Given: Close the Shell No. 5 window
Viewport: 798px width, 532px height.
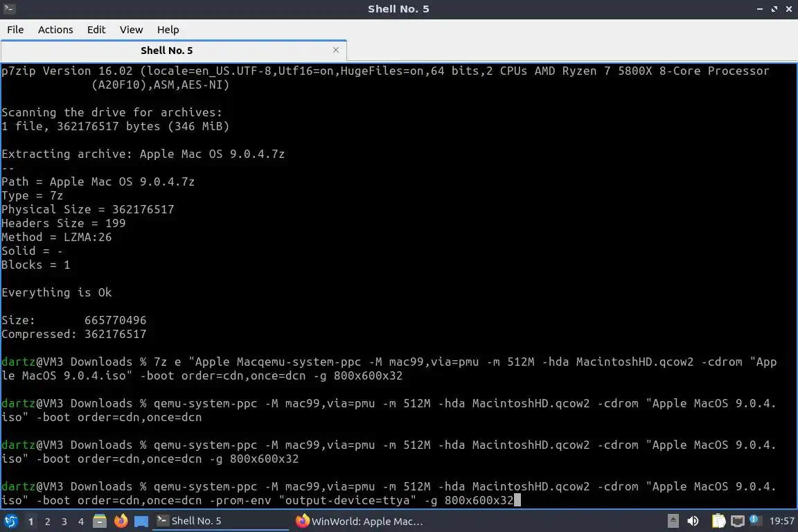Looking at the screenshot, I should tap(789, 8).
